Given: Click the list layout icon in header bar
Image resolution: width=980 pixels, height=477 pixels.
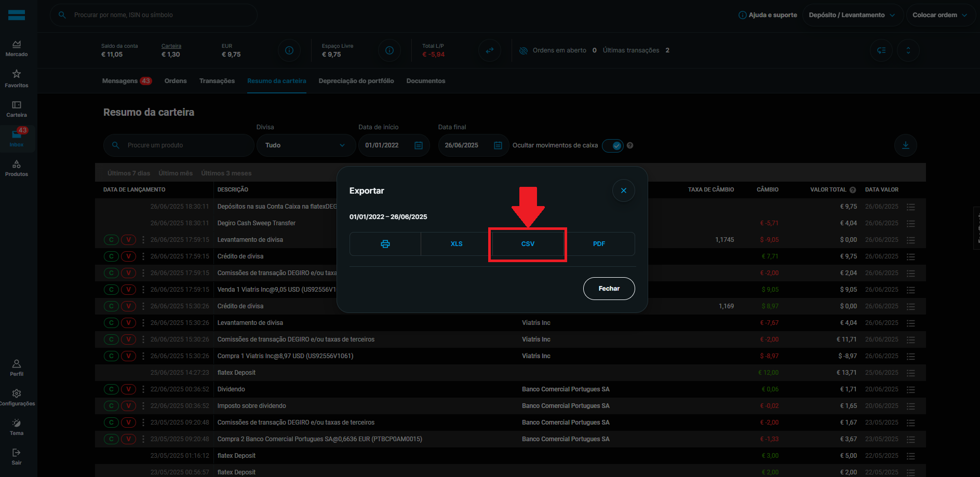Looking at the screenshot, I should tap(881, 50).
